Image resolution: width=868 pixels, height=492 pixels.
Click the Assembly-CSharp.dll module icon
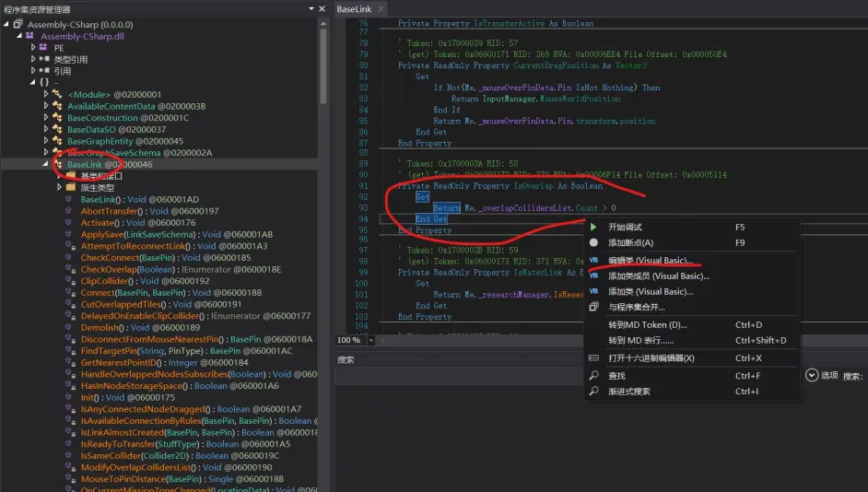click(29, 36)
